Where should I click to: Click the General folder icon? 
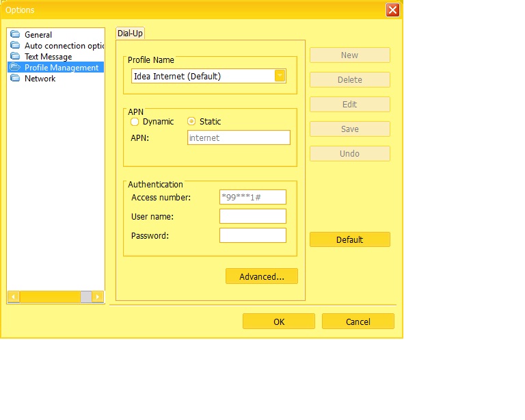point(15,35)
